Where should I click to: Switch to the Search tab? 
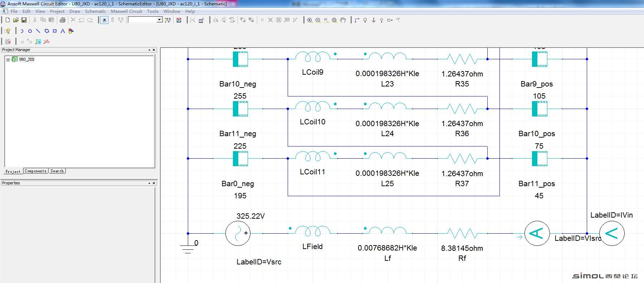click(x=57, y=171)
